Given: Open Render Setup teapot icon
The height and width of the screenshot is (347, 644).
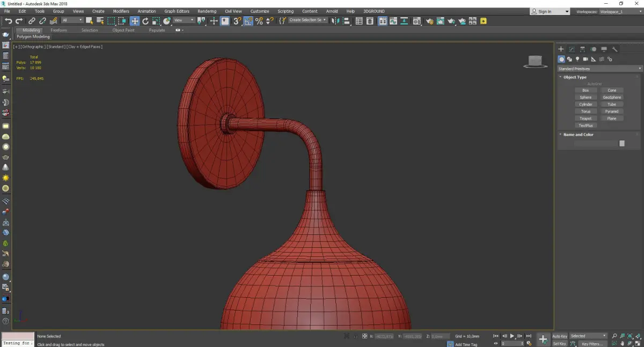Looking at the screenshot, I should pos(429,21).
